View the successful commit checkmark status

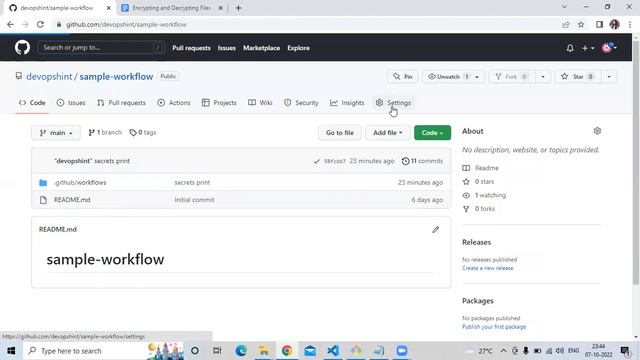click(x=316, y=161)
